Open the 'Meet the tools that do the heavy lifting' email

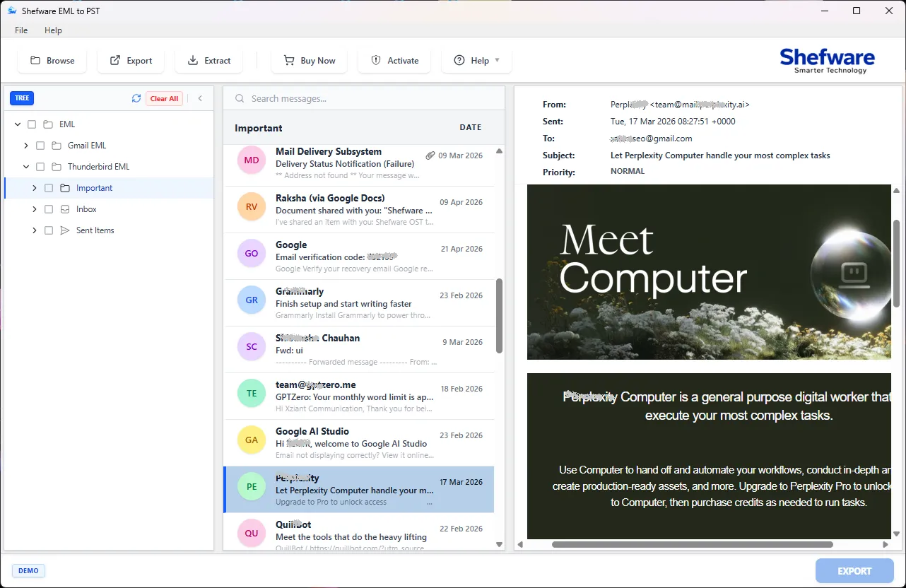(359, 532)
